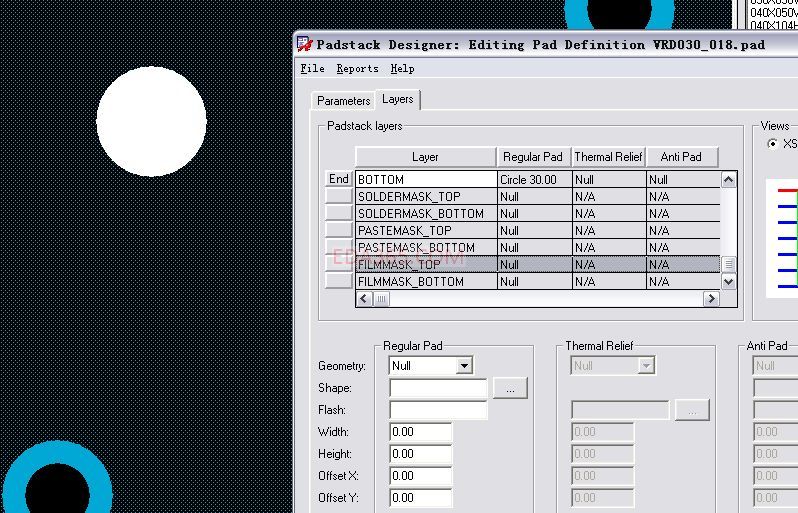Select the XS views radio button
Image resolution: width=798 pixels, height=513 pixels.
click(x=772, y=144)
